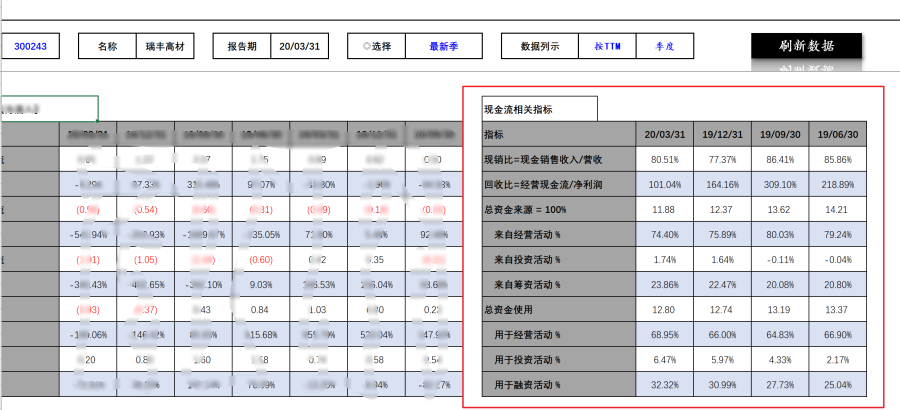
Task: Click the stock name 瑞丰高材 cell
Action: 164,46
